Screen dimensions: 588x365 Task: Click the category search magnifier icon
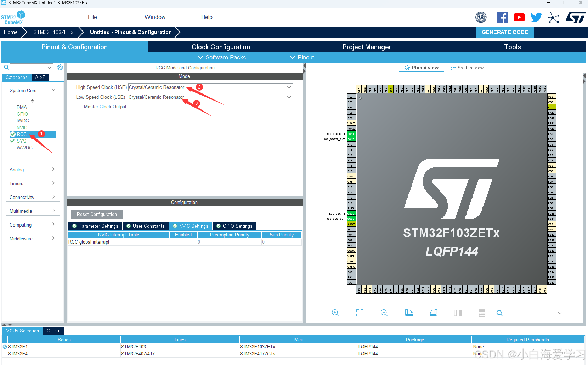point(6,67)
